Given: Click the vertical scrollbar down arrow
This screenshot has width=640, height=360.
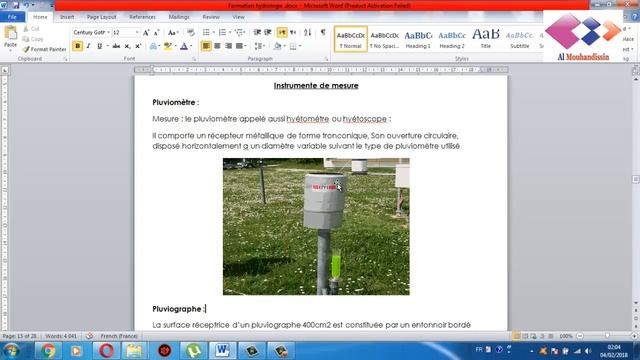Looking at the screenshot, I should [636, 303].
